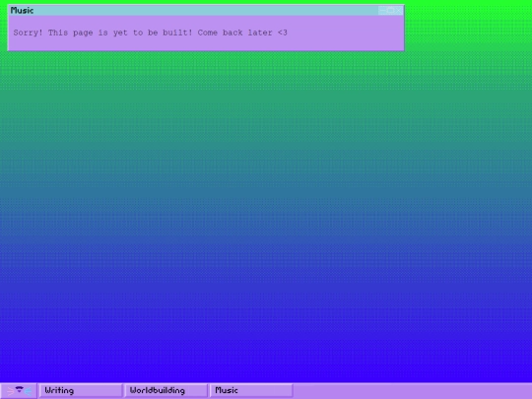The image size is (532, 399).
Task: Click the 'Sorry! This page is yet to be built!' message
Action: click(x=102, y=33)
